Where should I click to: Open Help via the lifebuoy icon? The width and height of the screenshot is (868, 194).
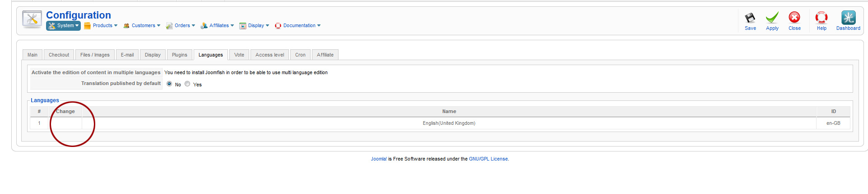[x=822, y=18]
